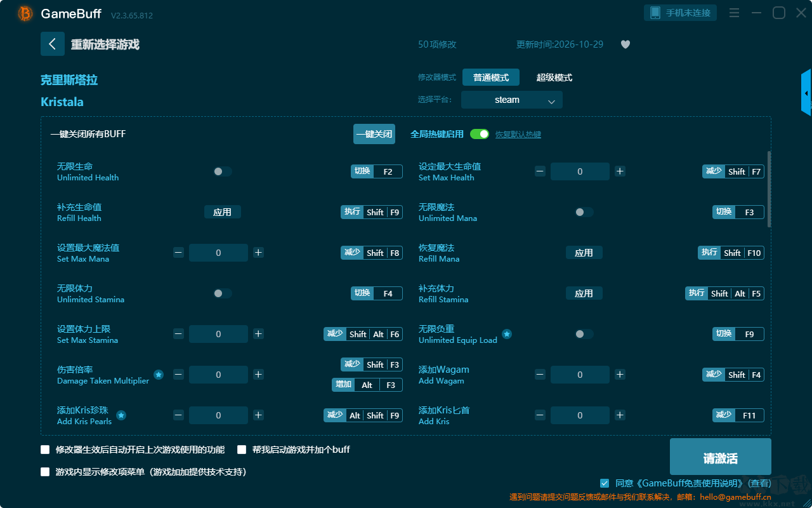Click 应用 button for Refill Stamina

point(584,293)
